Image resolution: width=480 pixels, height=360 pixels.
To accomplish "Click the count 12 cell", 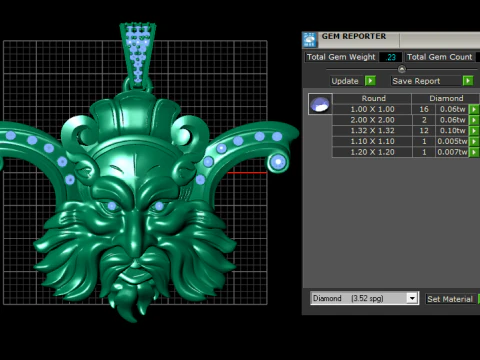I will [424, 130].
